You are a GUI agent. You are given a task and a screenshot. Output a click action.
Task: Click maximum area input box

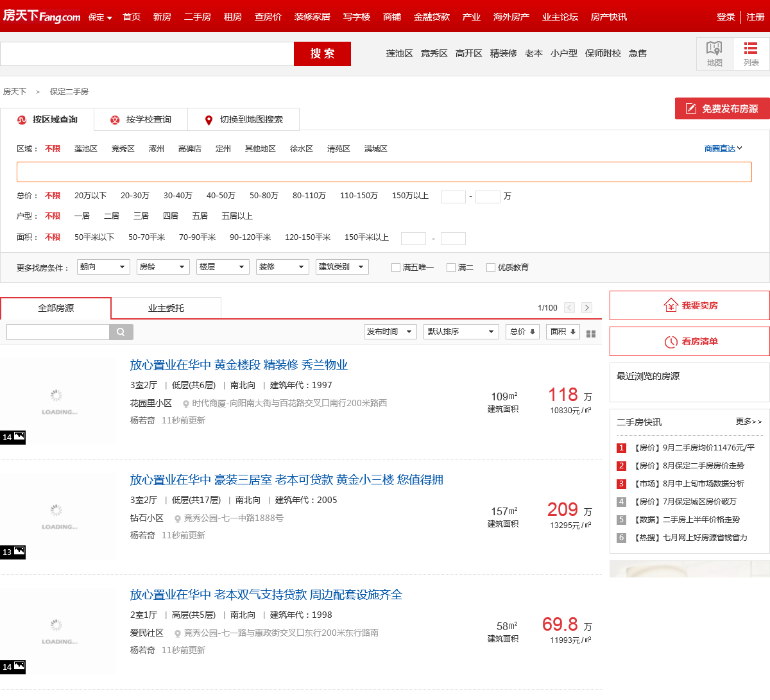(453, 239)
